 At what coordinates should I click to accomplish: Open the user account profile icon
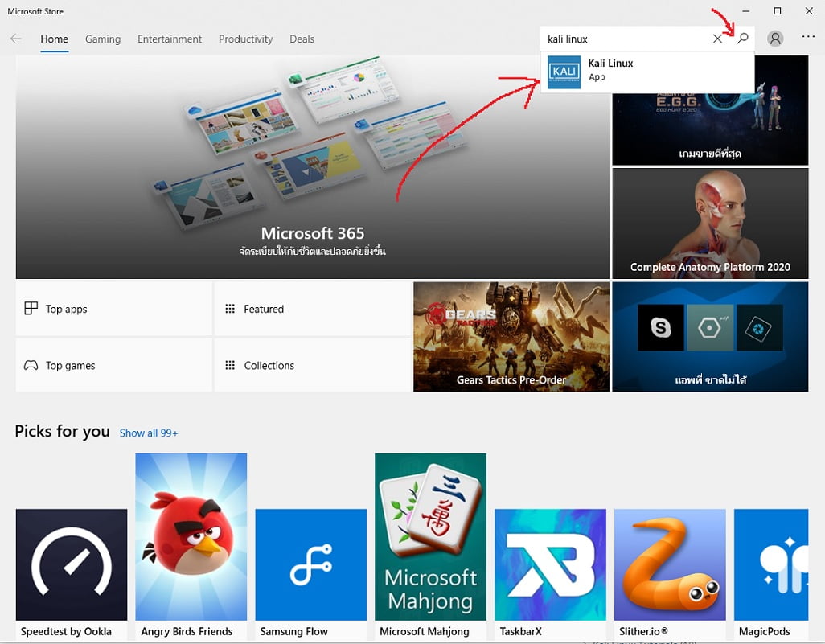tap(775, 39)
